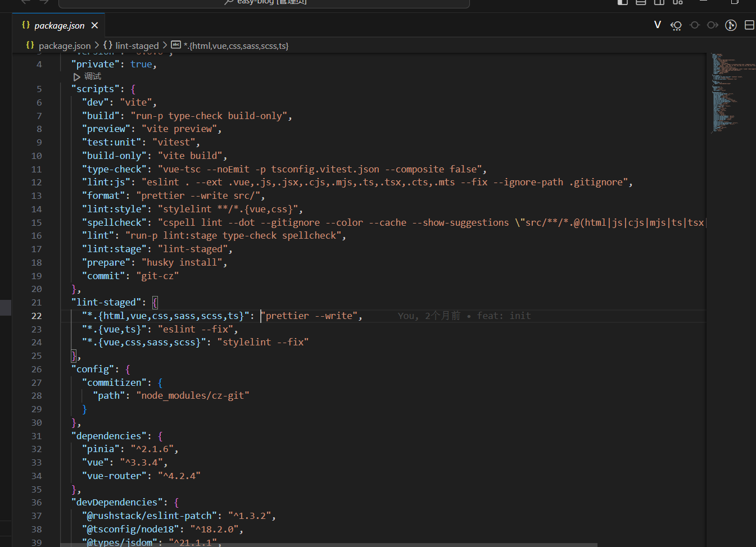Click the "pinia" dependency key
This screenshot has width=756, height=547.
pos(101,449)
